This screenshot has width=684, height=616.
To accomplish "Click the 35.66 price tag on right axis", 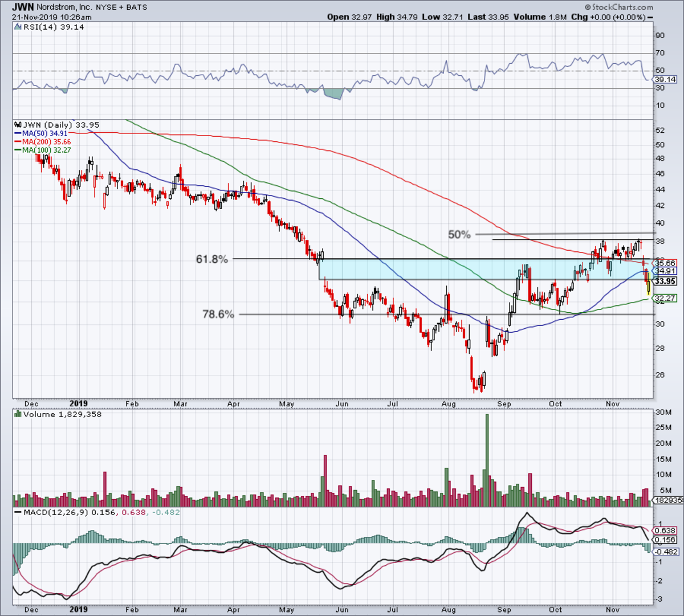I will click(x=665, y=263).
